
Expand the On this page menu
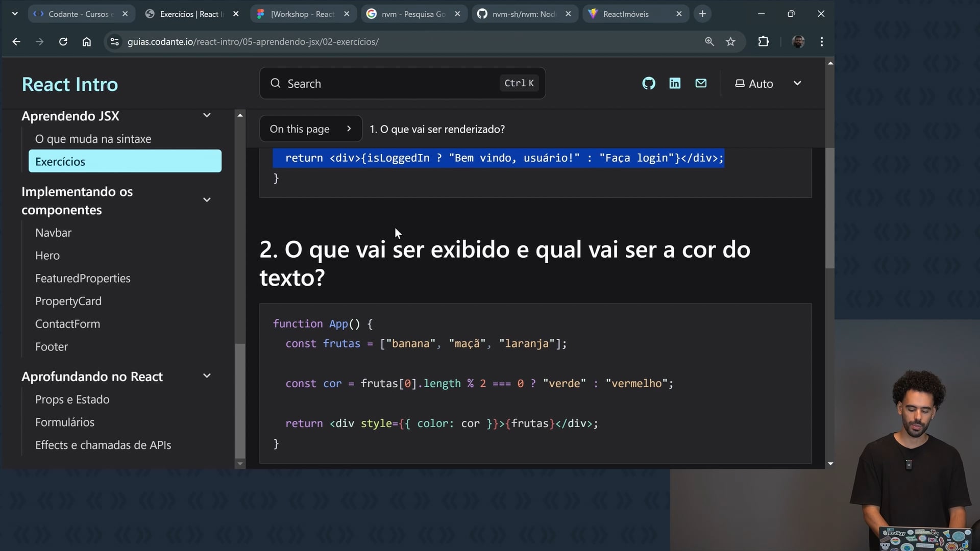(310, 129)
